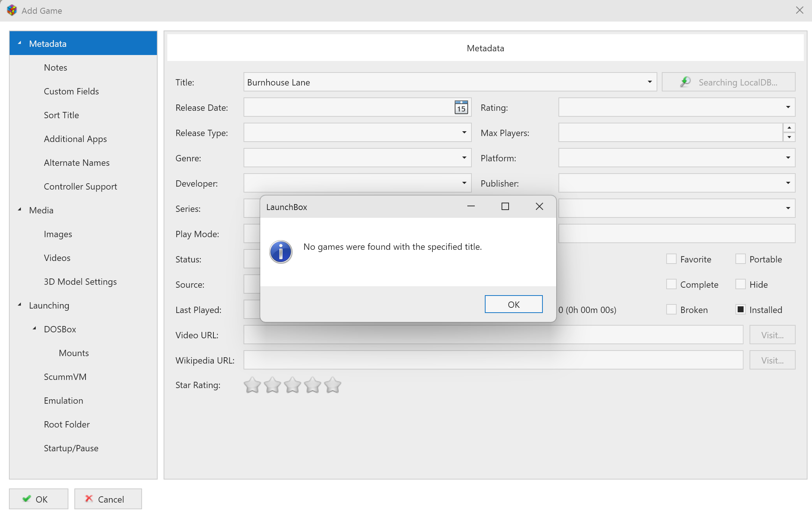
Task: Click the info icon in LaunchBox dialog
Action: 281,252
